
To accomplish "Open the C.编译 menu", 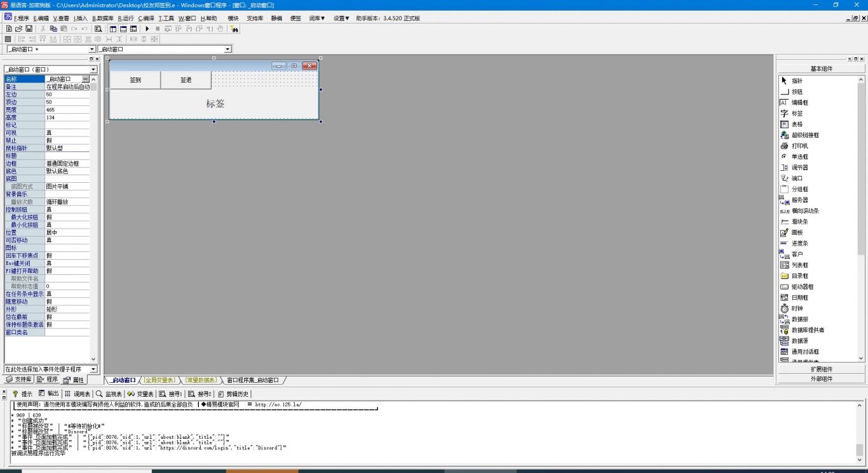I will [146, 18].
